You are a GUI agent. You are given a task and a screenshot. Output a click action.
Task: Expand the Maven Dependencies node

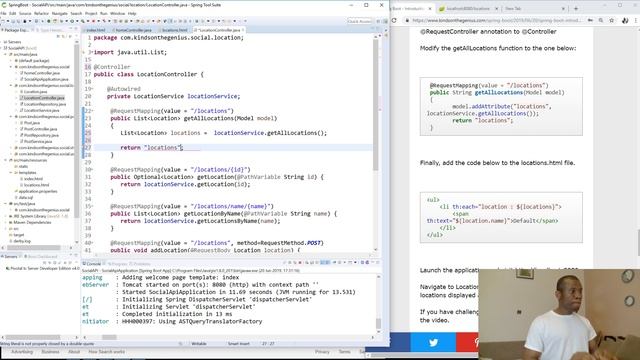(5, 222)
